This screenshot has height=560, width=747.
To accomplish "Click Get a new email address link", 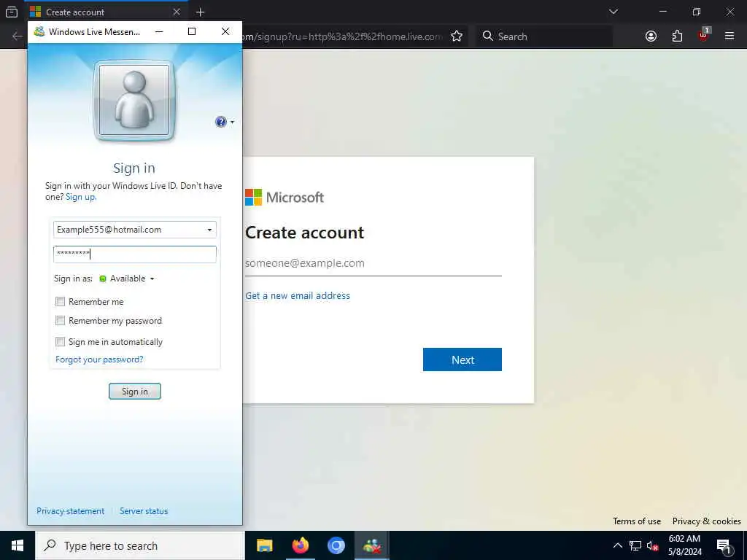I will point(298,296).
